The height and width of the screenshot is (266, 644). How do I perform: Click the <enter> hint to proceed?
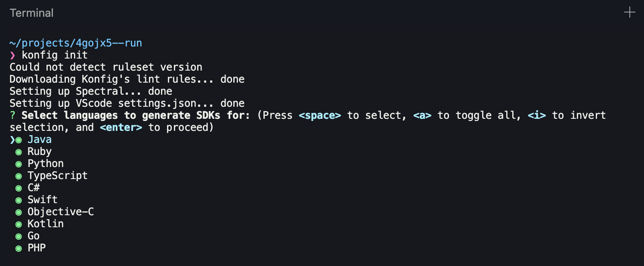[x=121, y=127]
